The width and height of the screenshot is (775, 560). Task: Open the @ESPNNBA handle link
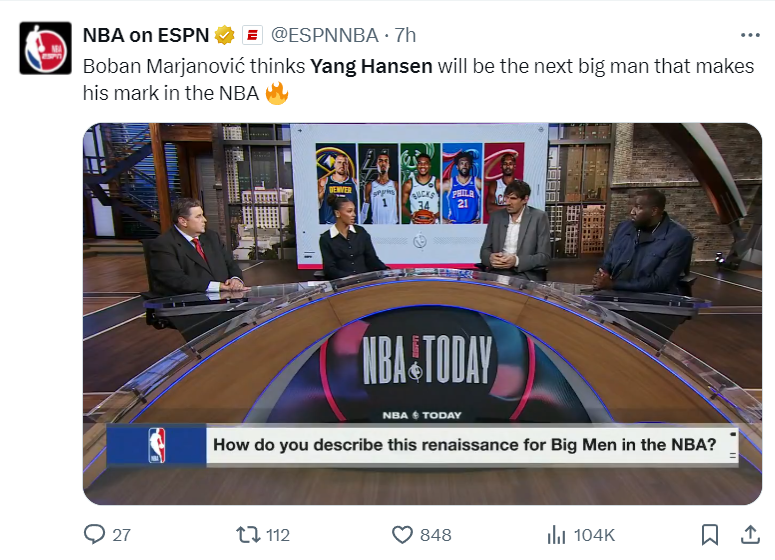click(326, 36)
